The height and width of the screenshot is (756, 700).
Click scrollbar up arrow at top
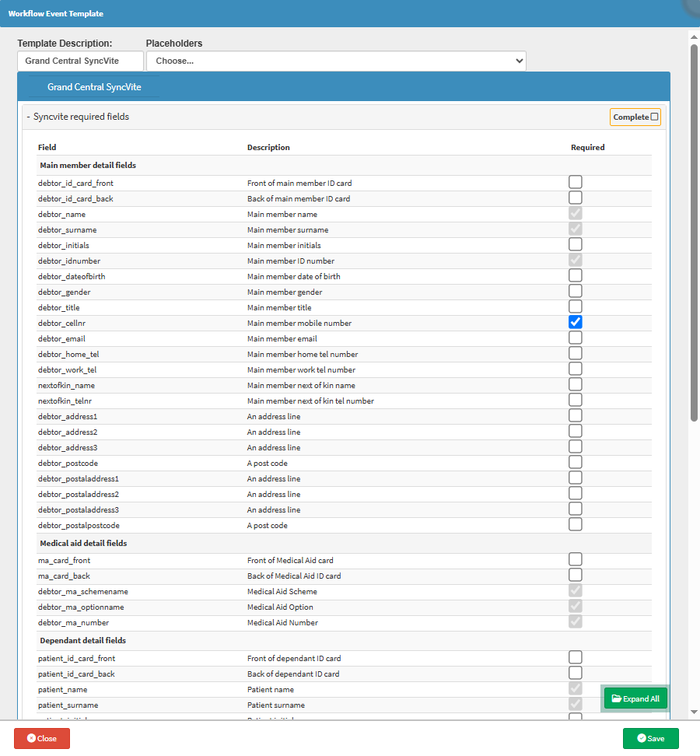tap(694, 36)
